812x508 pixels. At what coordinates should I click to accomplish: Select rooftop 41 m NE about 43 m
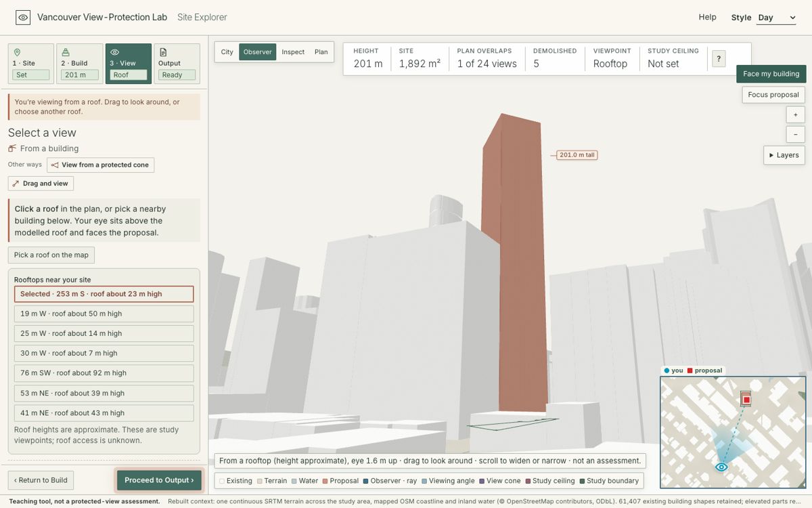tap(104, 412)
